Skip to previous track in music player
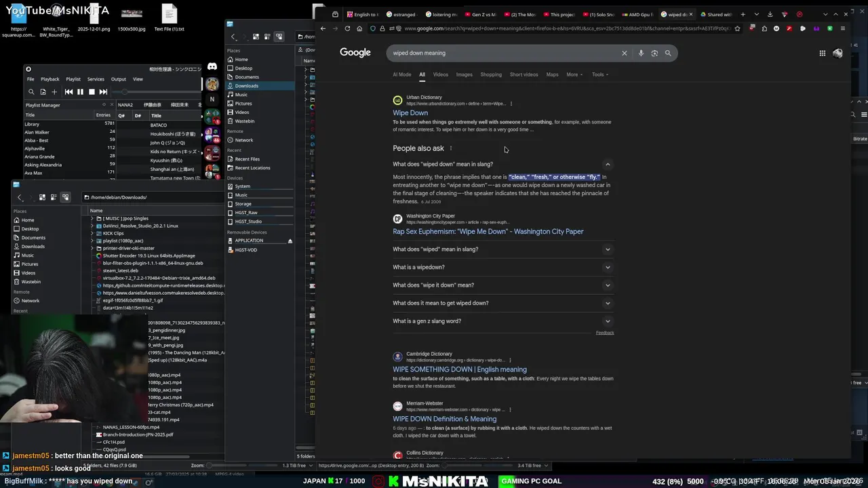 68,92
